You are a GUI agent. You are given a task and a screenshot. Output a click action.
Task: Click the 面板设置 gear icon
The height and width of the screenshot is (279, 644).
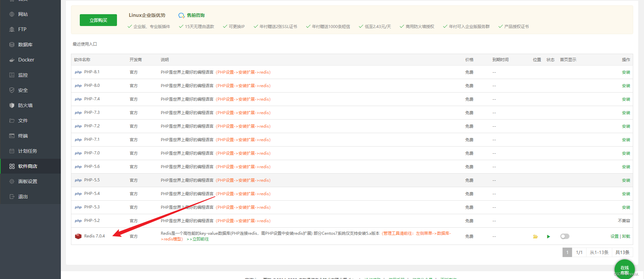pyautogui.click(x=12, y=181)
